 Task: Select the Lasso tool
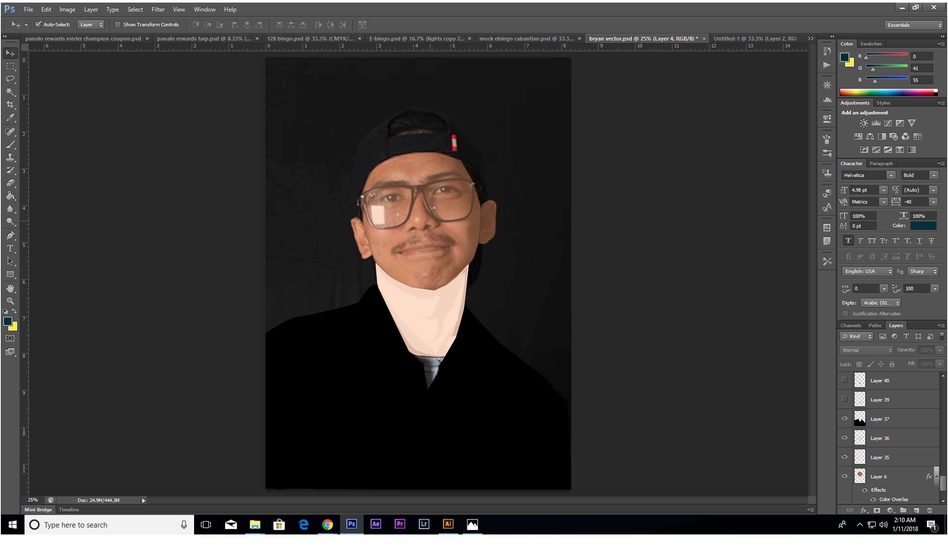pyautogui.click(x=10, y=79)
